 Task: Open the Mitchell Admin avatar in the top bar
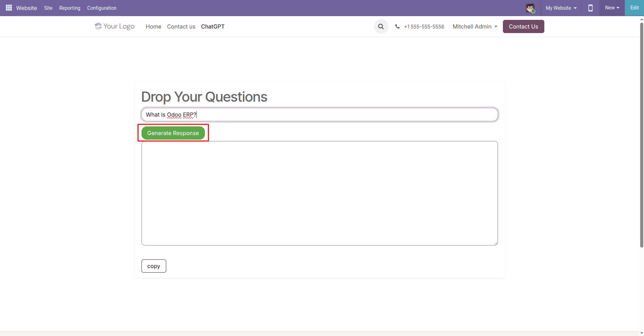pyautogui.click(x=530, y=8)
